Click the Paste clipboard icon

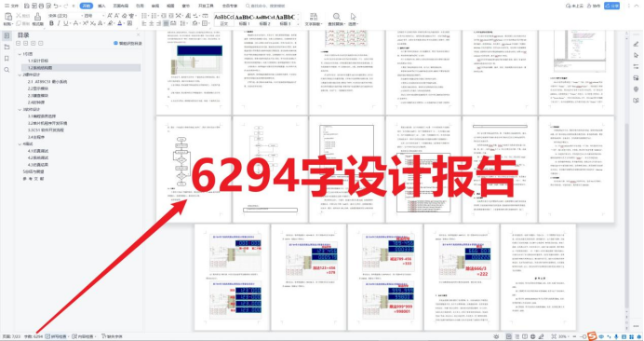8,17
